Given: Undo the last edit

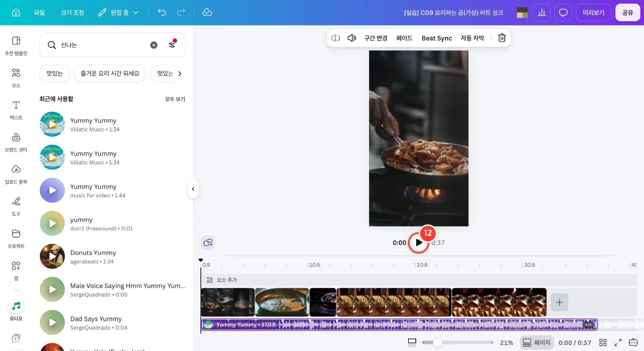Looking at the screenshot, I should [162, 12].
